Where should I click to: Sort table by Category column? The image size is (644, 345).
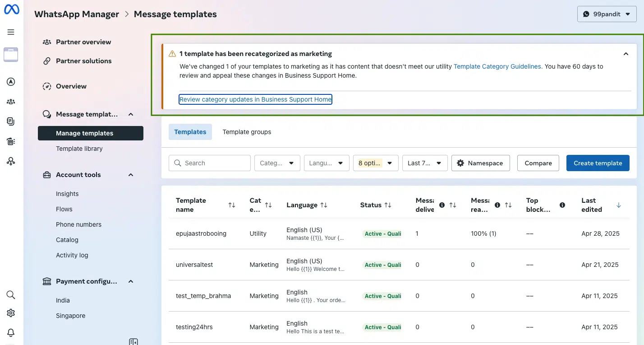coord(268,205)
